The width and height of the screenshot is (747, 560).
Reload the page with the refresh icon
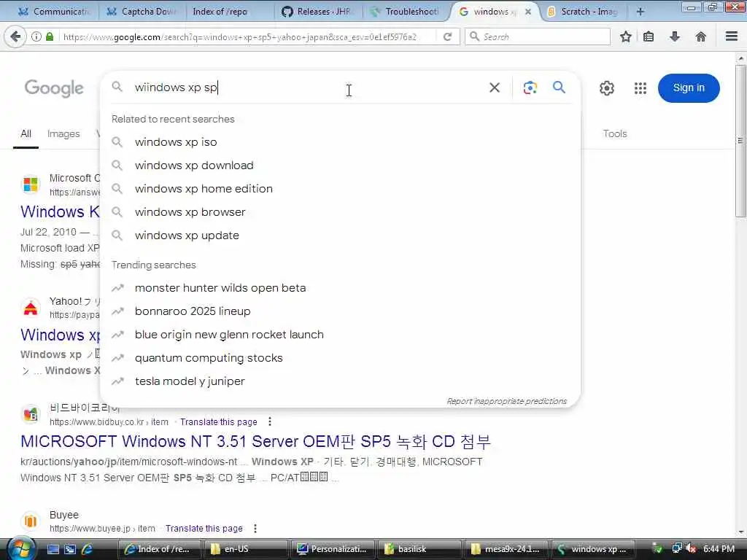click(x=447, y=36)
